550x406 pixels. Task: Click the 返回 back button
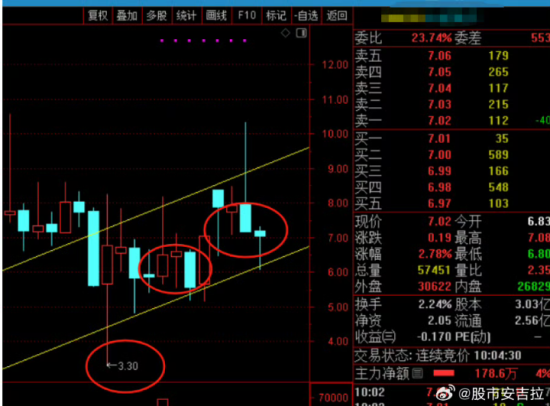click(x=337, y=15)
